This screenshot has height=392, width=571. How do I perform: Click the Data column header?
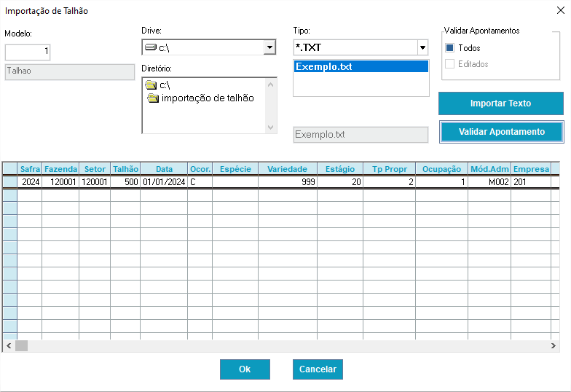click(164, 169)
